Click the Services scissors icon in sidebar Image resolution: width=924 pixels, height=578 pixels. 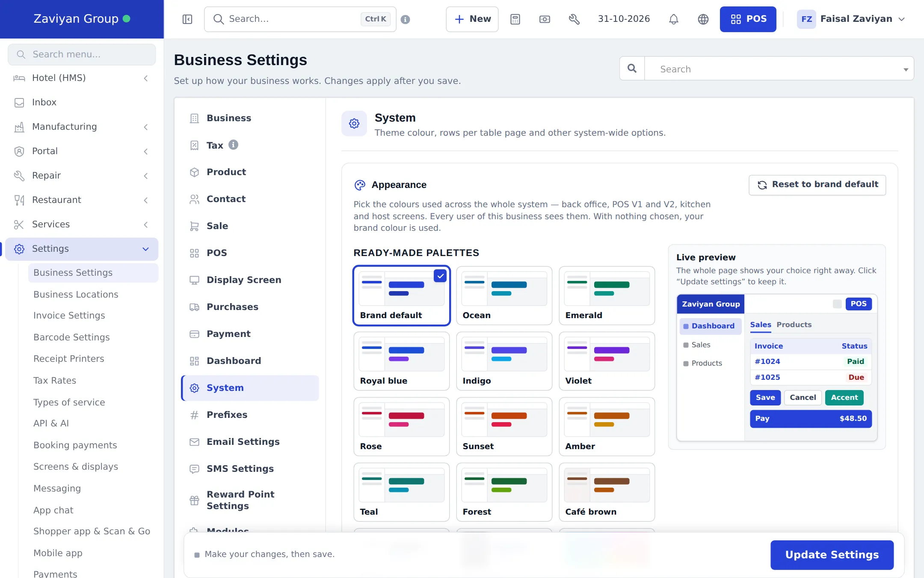(x=19, y=224)
